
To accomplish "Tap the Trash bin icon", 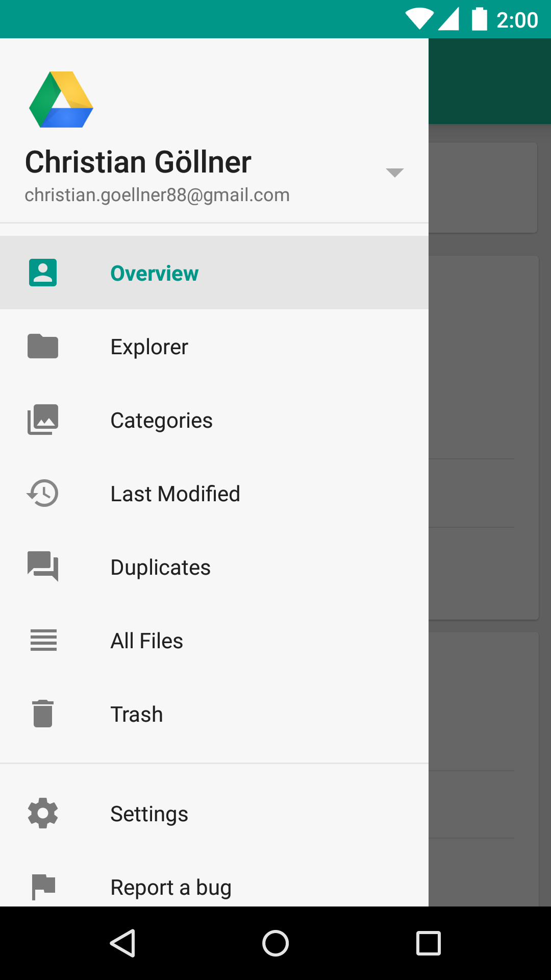I will point(43,714).
